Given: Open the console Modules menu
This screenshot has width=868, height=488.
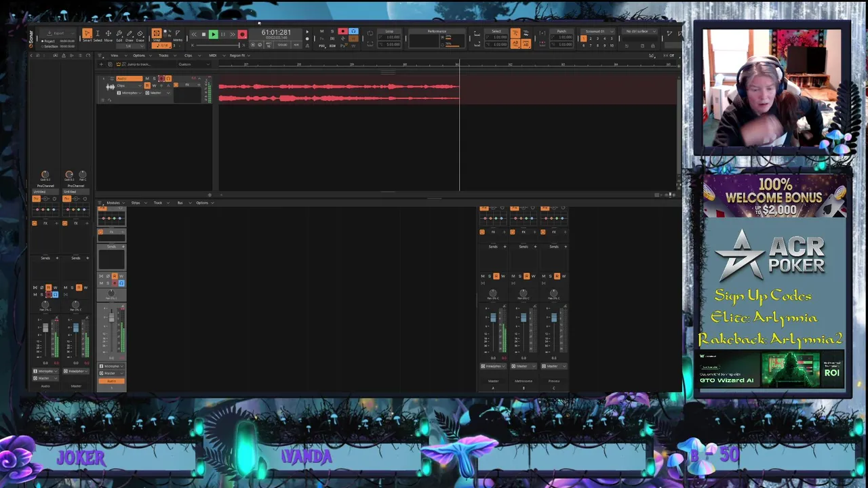Looking at the screenshot, I should click(x=115, y=203).
